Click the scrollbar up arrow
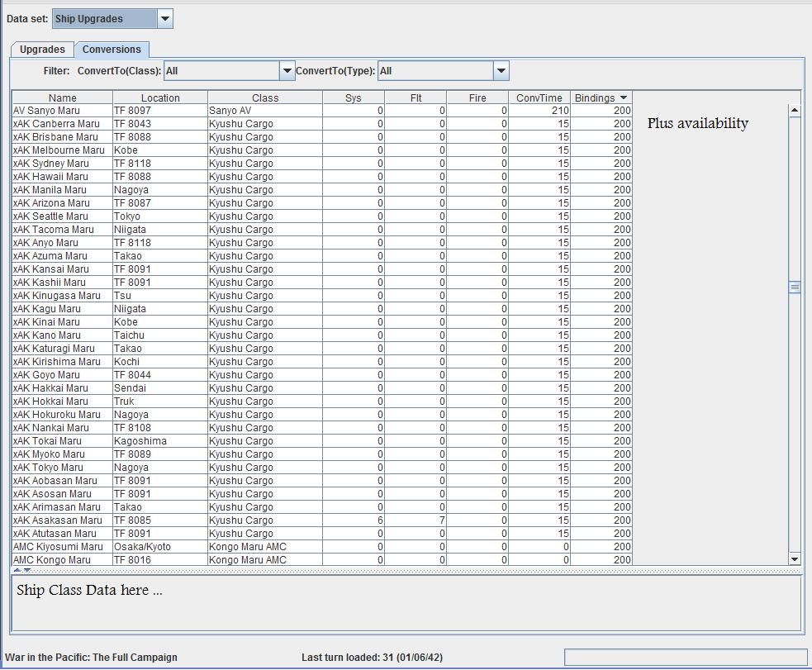 [x=795, y=110]
